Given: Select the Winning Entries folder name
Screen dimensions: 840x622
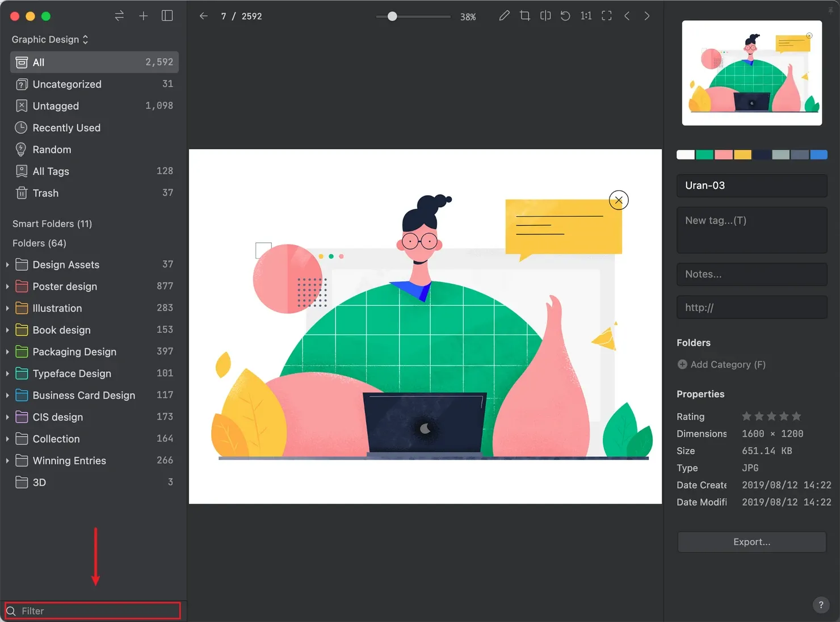Looking at the screenshot, I should [x=69, y=460].
